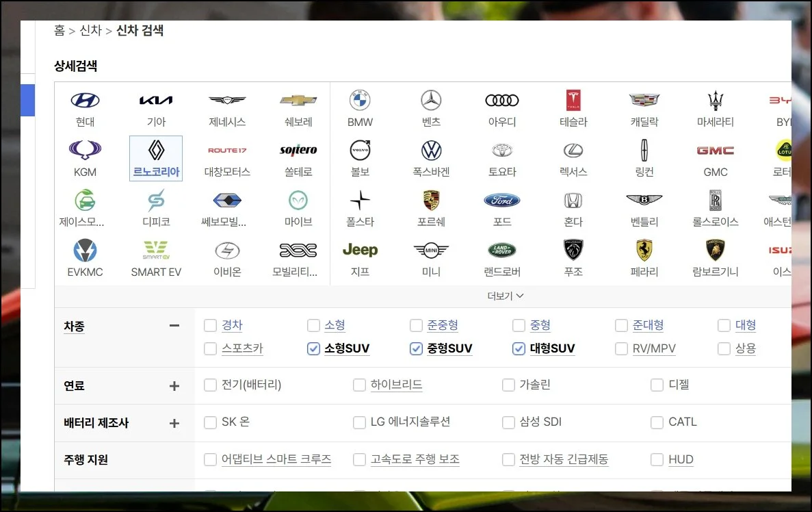This screenshot has height=512, width=812.
Task: Check the 하이브리드 fuel option
Action: pos(359,385)
